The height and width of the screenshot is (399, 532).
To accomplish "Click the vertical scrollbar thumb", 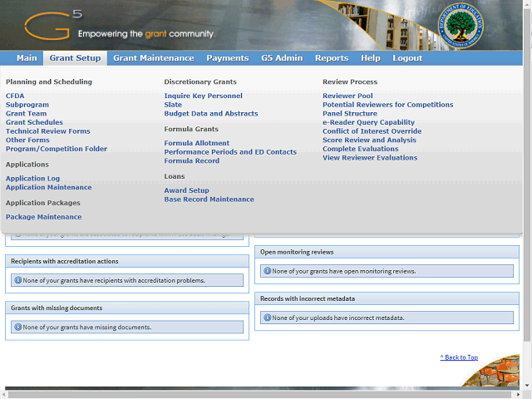I will click(x=526, y=175).
